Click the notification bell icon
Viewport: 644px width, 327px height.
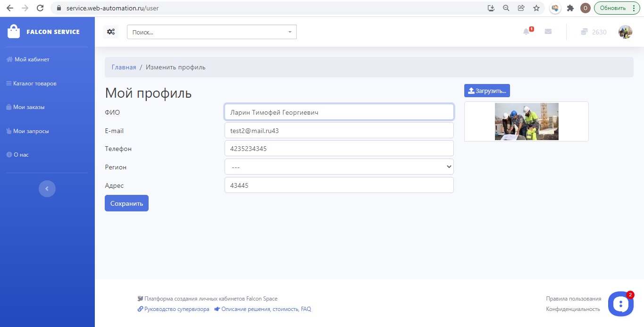tap(527, 32)
